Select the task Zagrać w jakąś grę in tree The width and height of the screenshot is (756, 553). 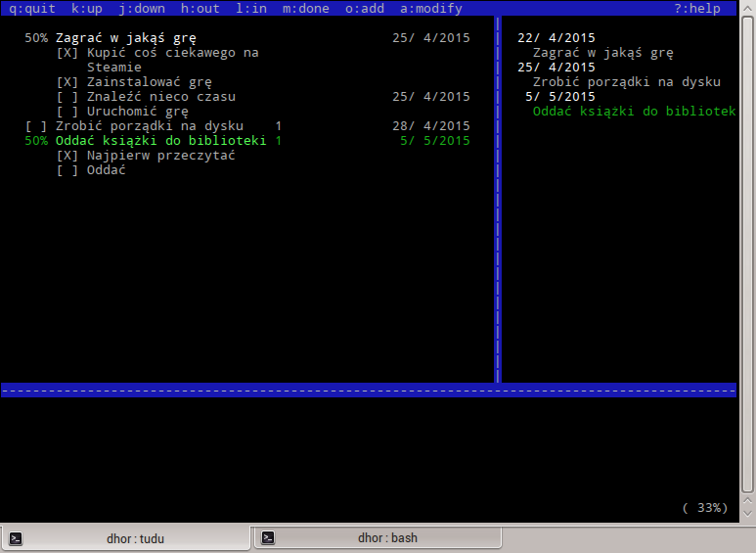coord(126,38)
